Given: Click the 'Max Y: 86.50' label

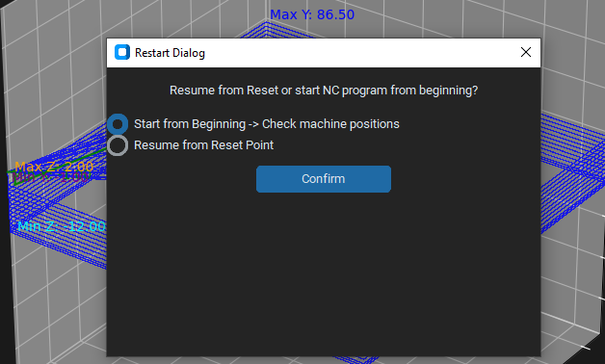Looking at the screenshot, I should coord(312,14).
